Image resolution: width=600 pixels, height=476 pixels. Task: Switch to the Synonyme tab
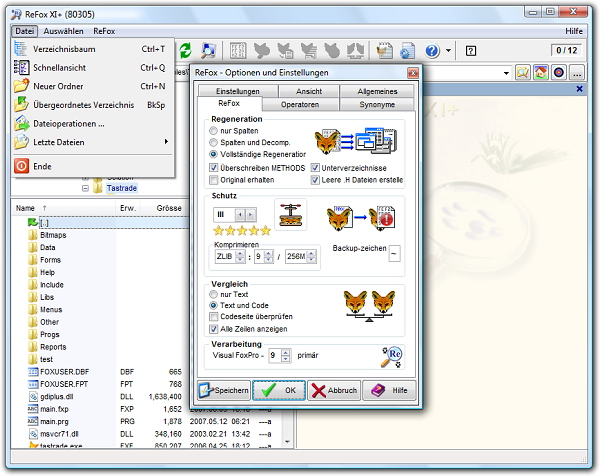[377, 104]
